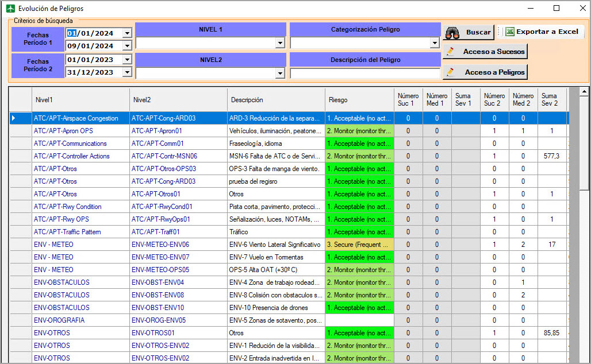The height and width of the screenshot is (364, 591).
Task: Click the airplane app icon in title bar
Action: (10, 9)
